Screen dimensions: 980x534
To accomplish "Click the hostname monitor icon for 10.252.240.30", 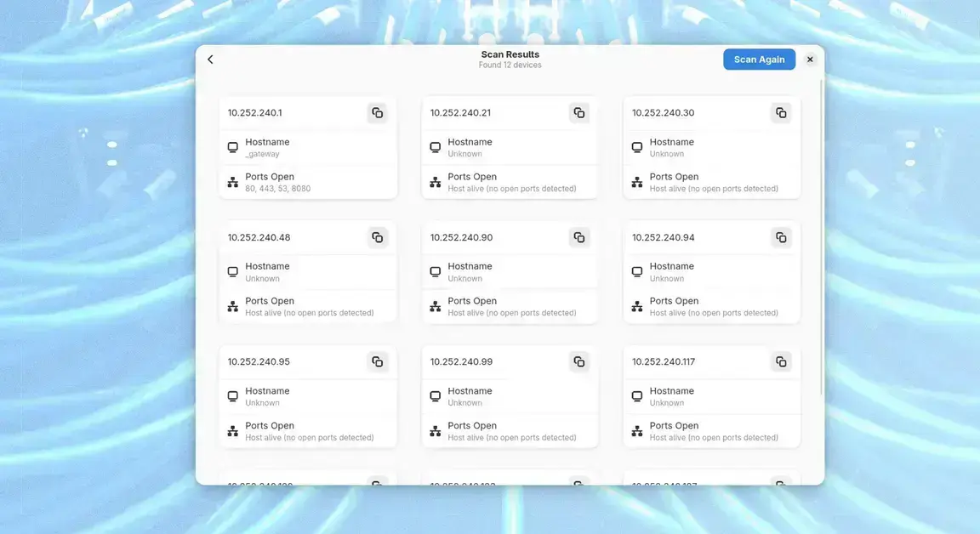I will click(x=637, y=147).
